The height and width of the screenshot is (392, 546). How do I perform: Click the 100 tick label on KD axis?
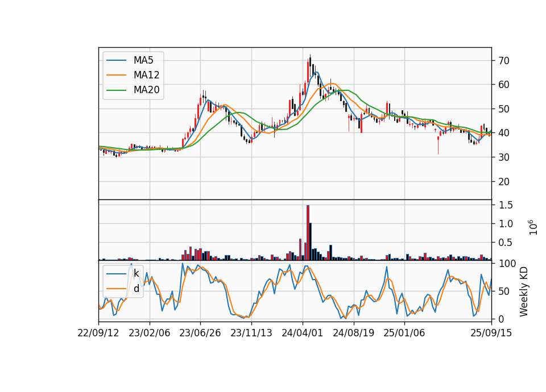507,264
